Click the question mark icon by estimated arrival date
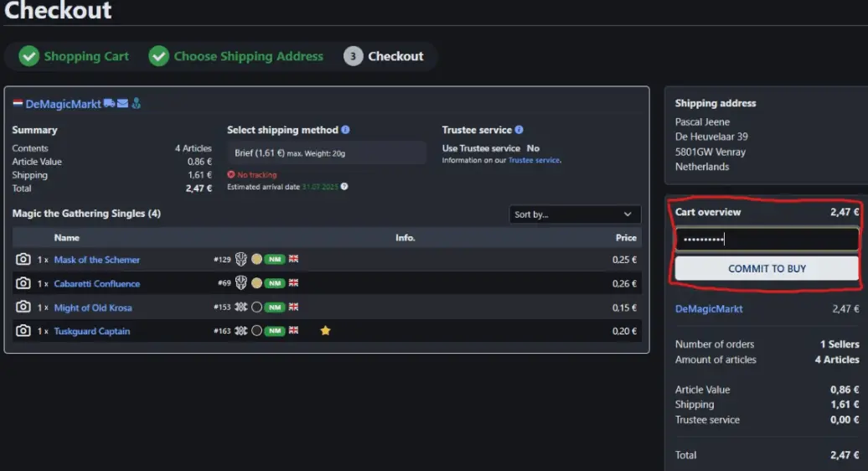This screenshot has width=868, height=471. [344, 187]
